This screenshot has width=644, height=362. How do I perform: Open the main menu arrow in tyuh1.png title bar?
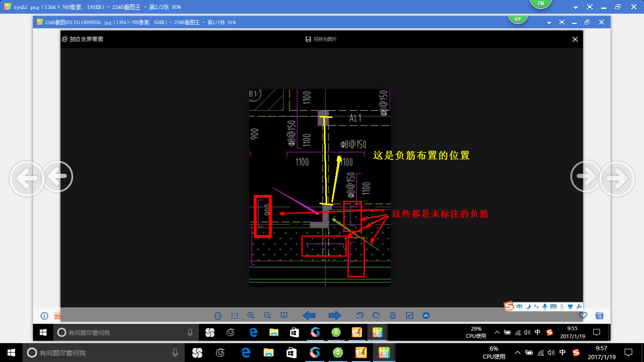point(576,7)
